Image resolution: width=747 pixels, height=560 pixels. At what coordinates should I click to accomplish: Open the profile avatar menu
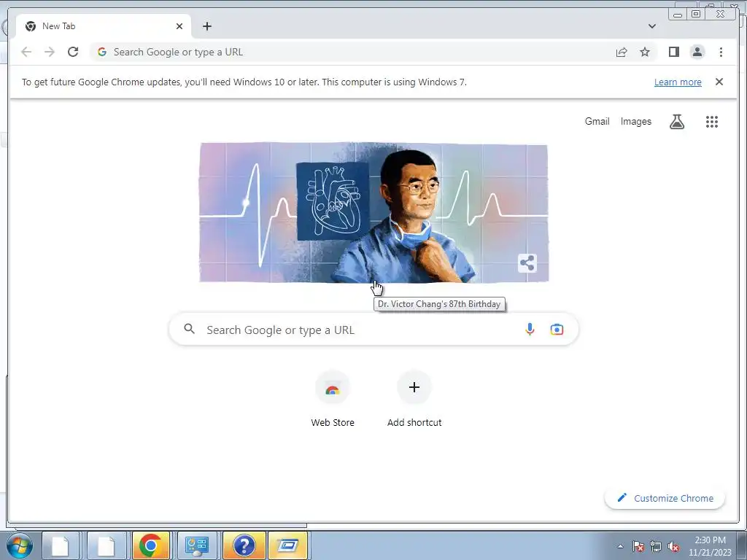[697, 52]
